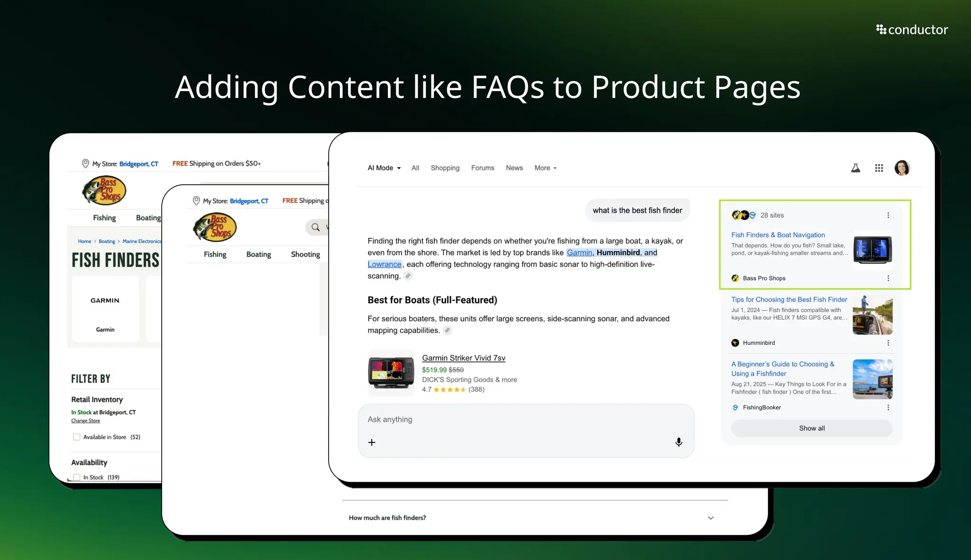Image resolution: width=971 pixels, height=560 pixels.
Task: Open three-dot menu for Bass Pro Shops source
Action: coord(888,278)
